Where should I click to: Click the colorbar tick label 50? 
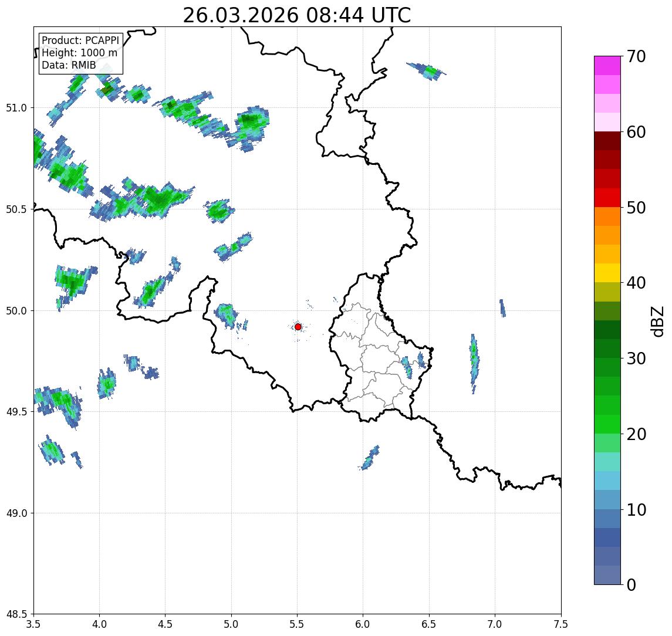(636, 208)
